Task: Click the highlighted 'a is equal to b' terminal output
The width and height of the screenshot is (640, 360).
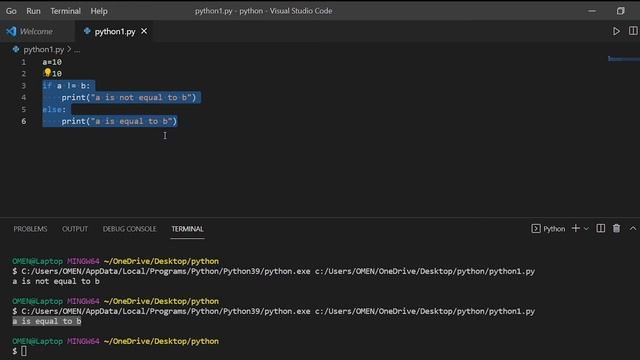Action: [x=47, y=321]
